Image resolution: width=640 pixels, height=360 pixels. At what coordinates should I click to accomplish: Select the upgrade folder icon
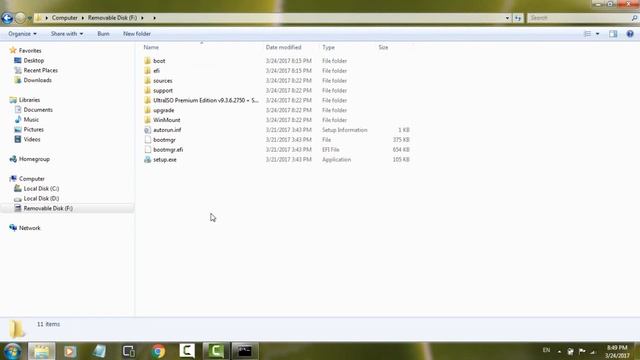148,110
